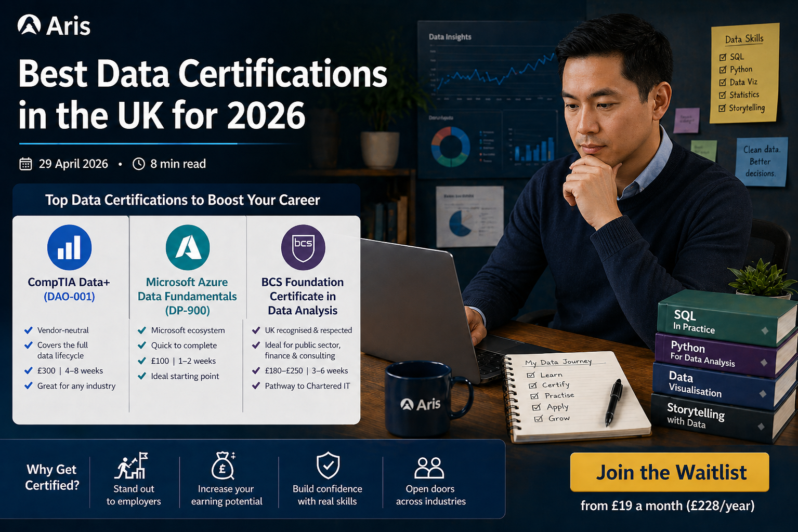Image resolution: width=798 pixels, height=532 pixels.
Task: Click the clock icon beside 8 min read
Action: [139, 164]
